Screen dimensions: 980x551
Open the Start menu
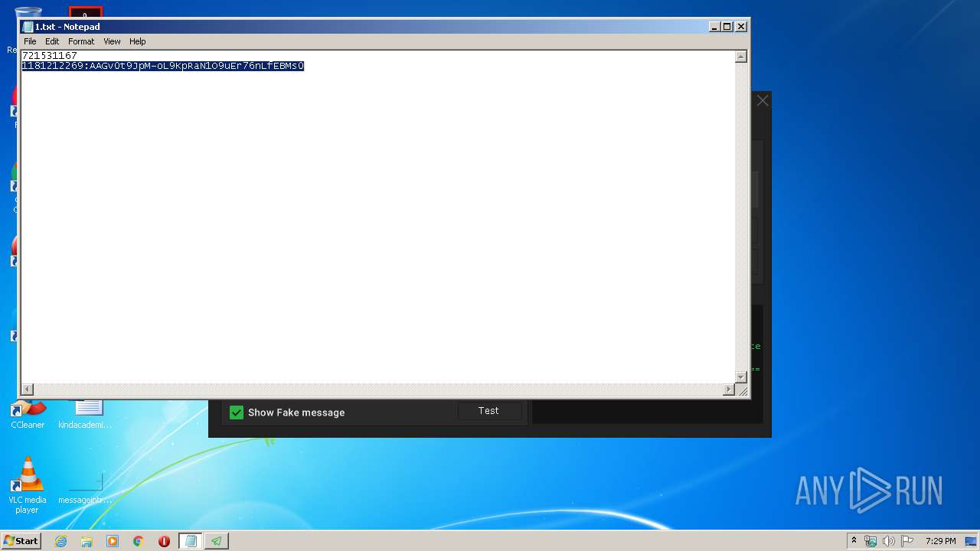coord(21,540)
